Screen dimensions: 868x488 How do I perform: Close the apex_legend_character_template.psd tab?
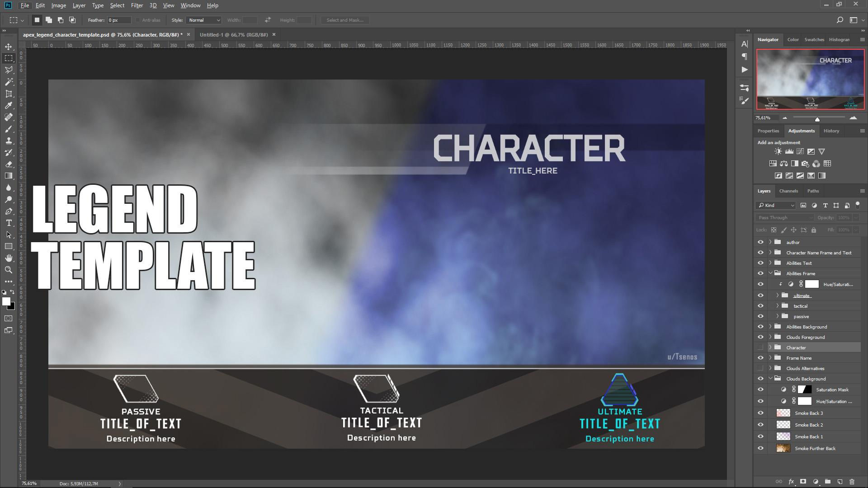point(189,34)
